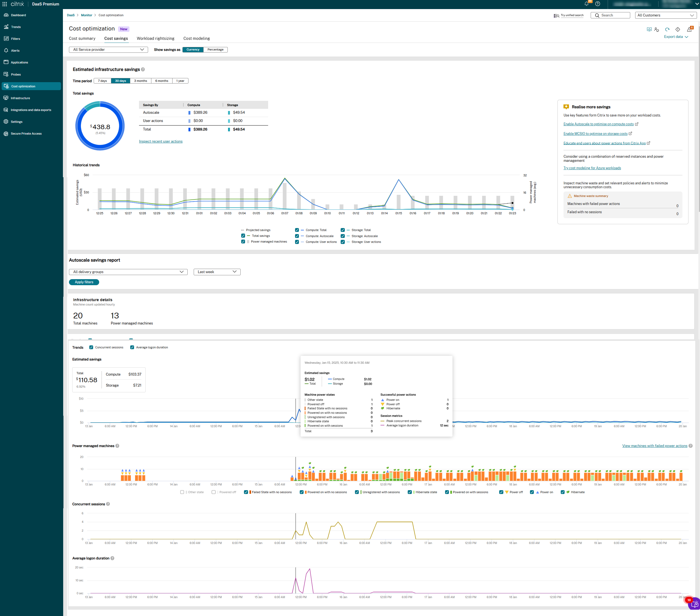Uncheck Total savings in the chart legend
This screenshot has height=616, width=700.
pyautogui.click(x=243, y=235)
